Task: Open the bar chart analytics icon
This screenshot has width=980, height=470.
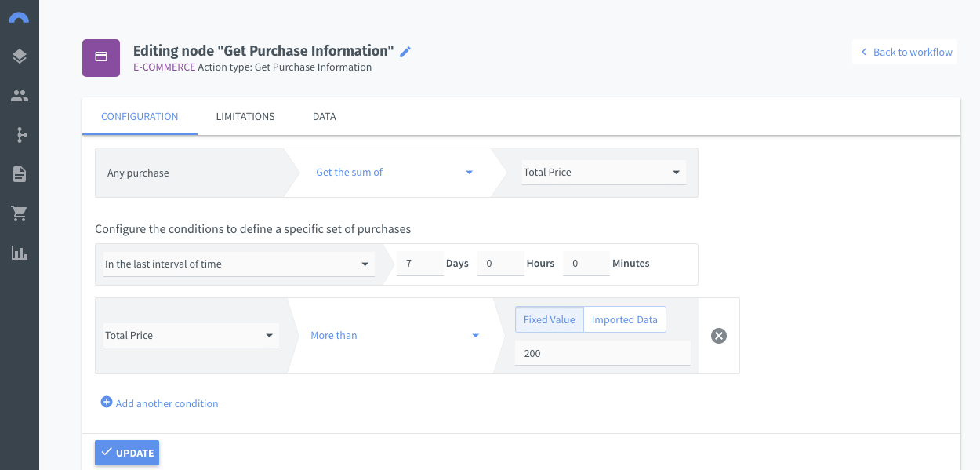Action: pos(20,253)
